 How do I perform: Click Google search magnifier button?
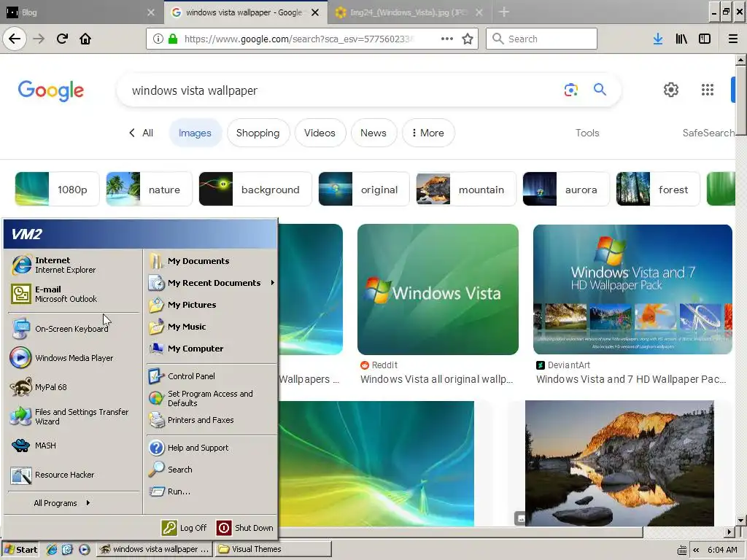[x=600, y=90]
